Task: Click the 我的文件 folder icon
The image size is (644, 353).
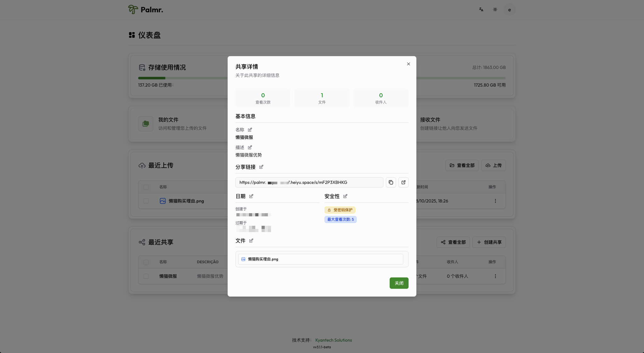Action: click(146, 124)
